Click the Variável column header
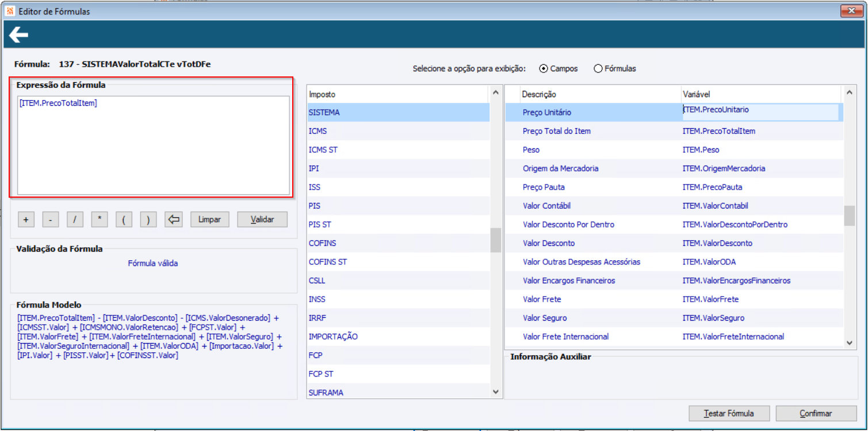868x431 pixels. coord(761,94)
